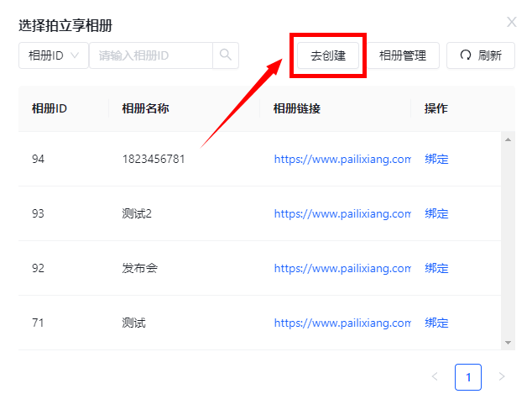532x415 pixels.
Task: Click the search magnifier icon
Action: (x=225, y=55)
